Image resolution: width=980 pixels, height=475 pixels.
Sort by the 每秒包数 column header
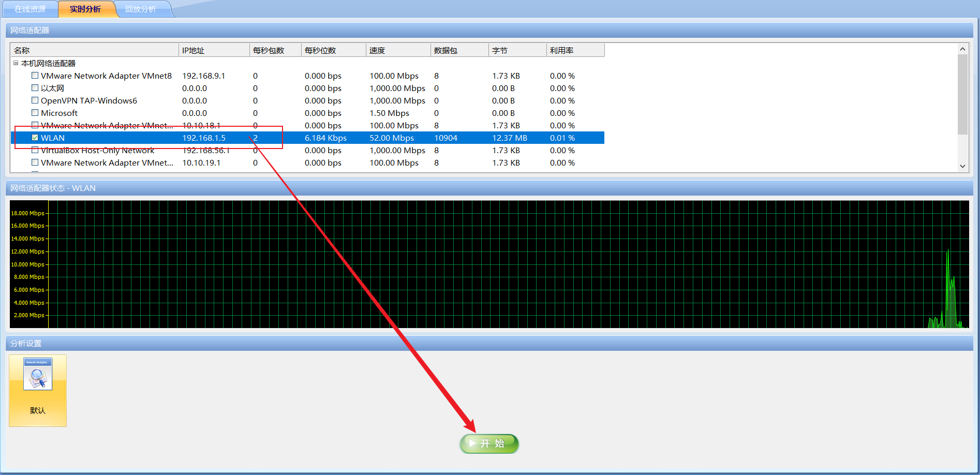275,50
